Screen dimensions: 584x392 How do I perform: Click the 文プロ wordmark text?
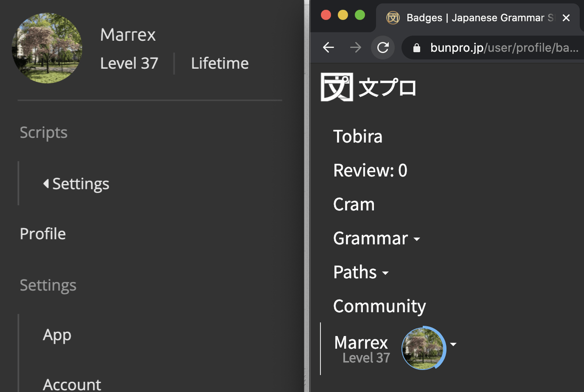click(x=387, y=88)
